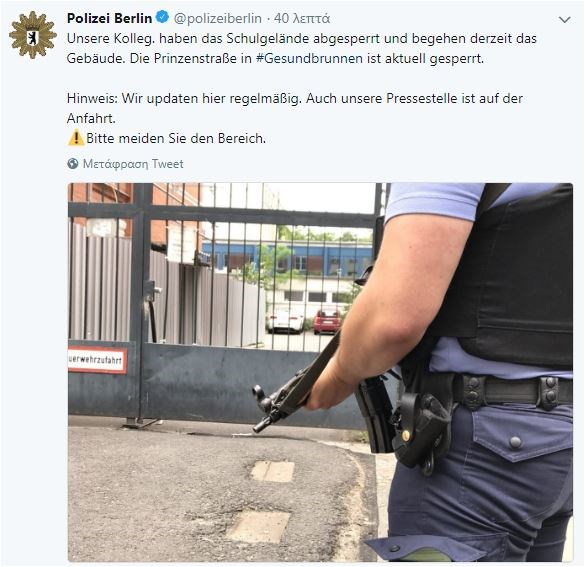Click the yellow warning triangle emoji

tap(76, 138)
